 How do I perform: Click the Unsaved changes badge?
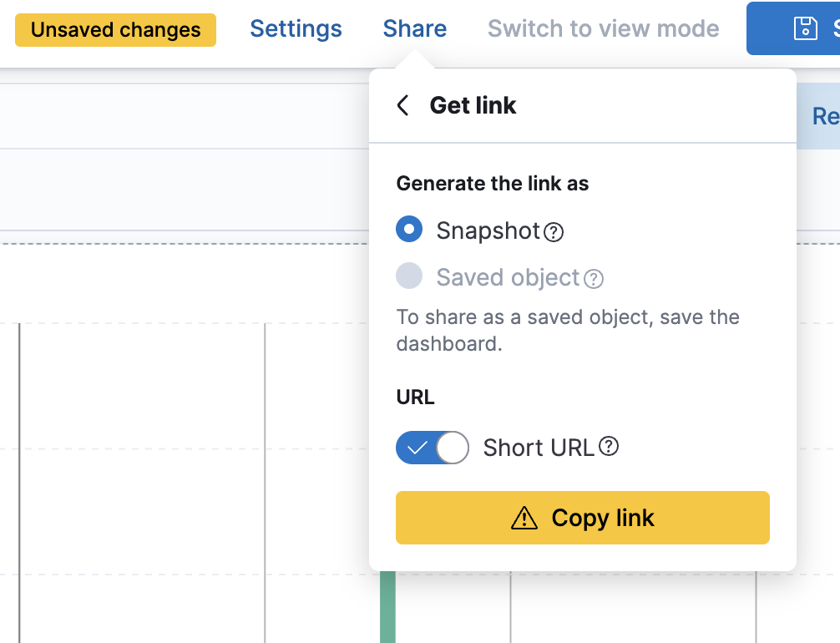[x=115, y=30]
